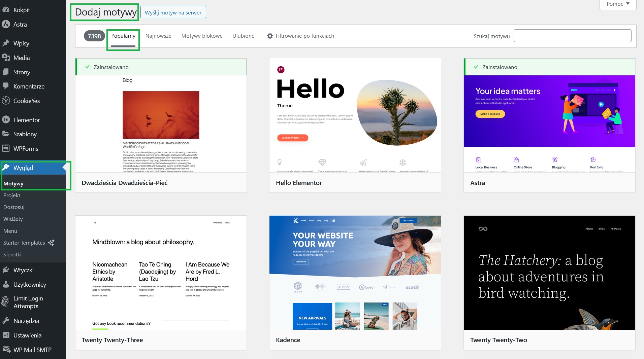Click the Wpisy pushpin icon
Screen dimensions: 644x359
(x=6, y=43)
